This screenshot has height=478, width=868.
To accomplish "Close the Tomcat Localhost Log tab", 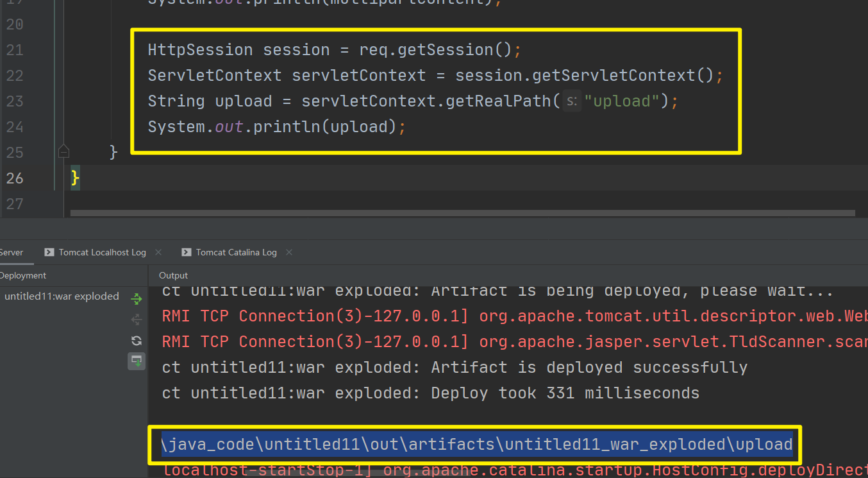I will [x=158, y=252].
